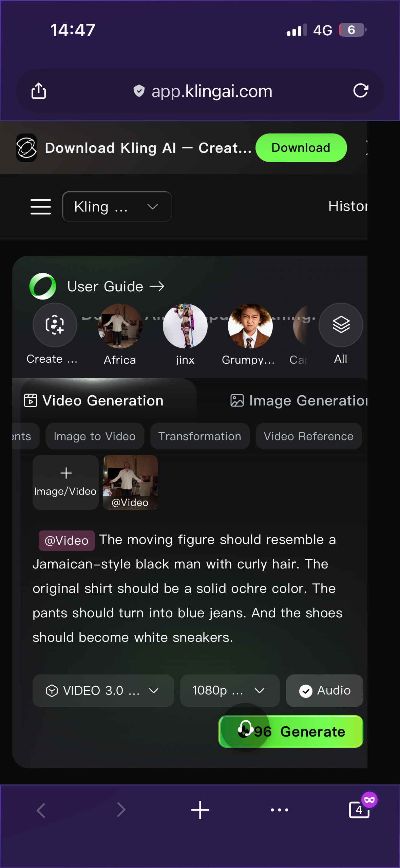The width and height of the screenshot is (400, 868).
Task: Switch to Image Generation tab
Action: [x=299, y=401]
